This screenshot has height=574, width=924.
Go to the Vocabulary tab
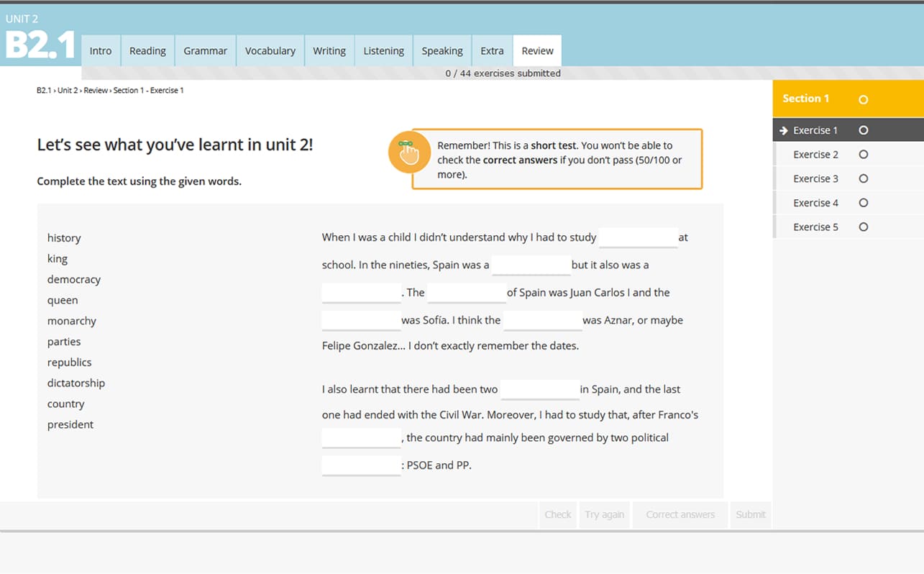(x=270, y=50)
